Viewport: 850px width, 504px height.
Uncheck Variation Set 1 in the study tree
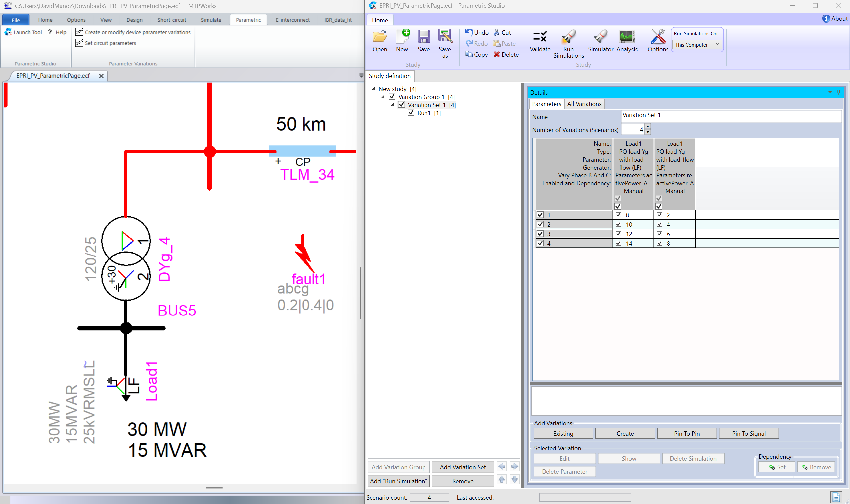(402, 105)
